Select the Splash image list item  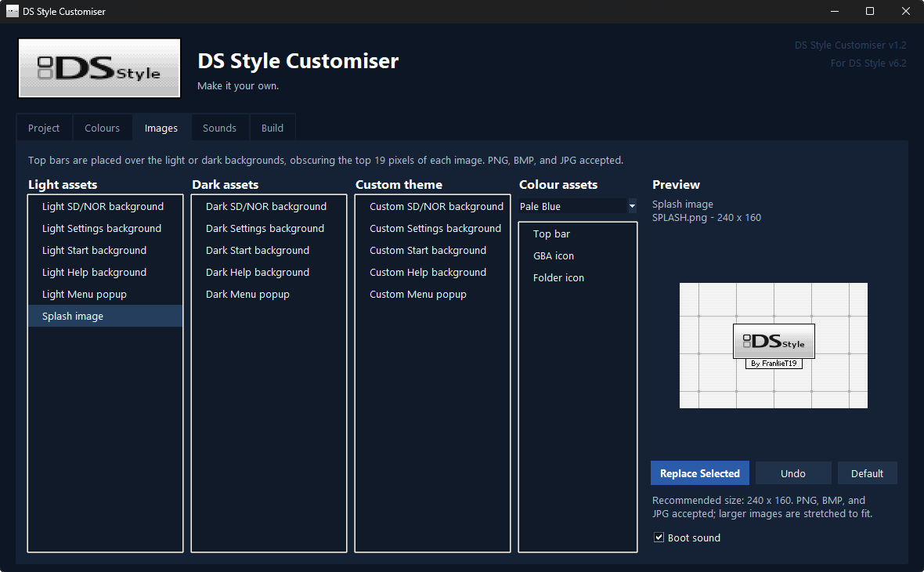[x=106, y=316]
